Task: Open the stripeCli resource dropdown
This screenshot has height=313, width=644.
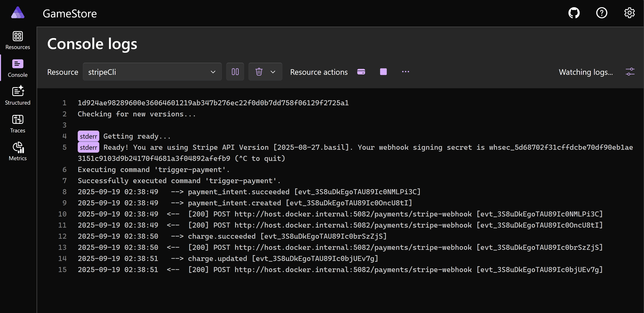Action: 152,72
